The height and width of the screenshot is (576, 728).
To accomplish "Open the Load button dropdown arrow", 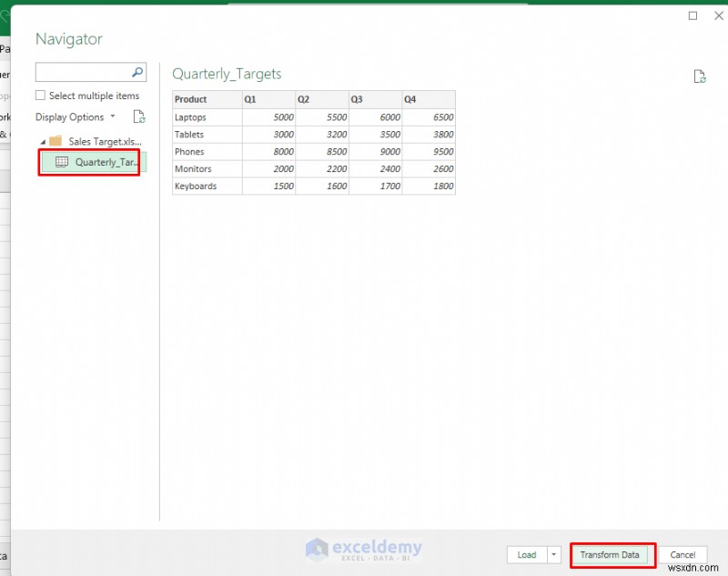I will click(554, 555).
